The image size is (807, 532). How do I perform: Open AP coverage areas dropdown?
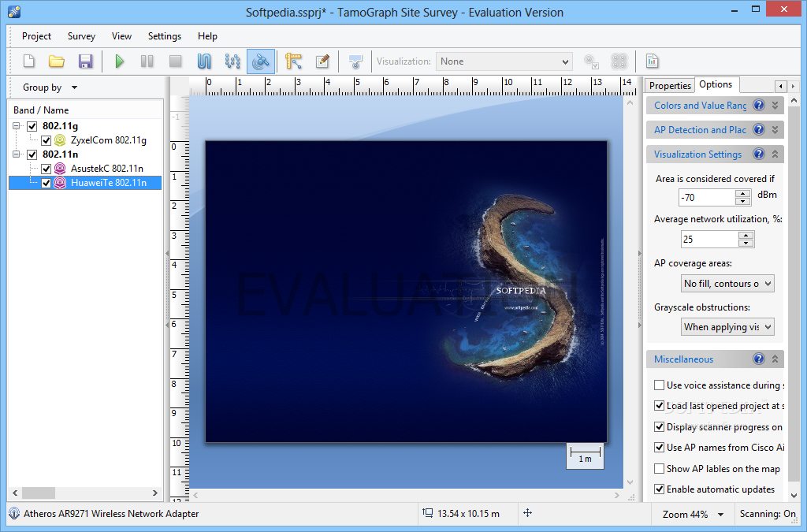[x=727, y=284]
